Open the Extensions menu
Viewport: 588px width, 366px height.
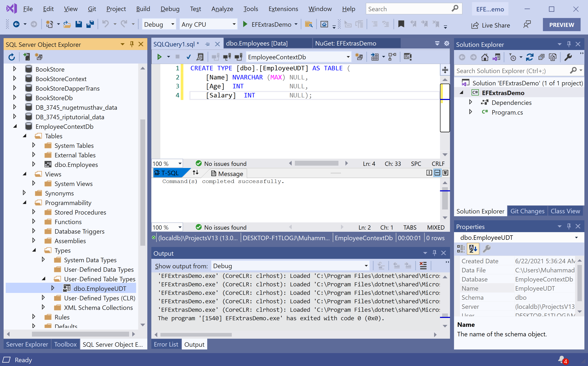[x=283, y=9]
